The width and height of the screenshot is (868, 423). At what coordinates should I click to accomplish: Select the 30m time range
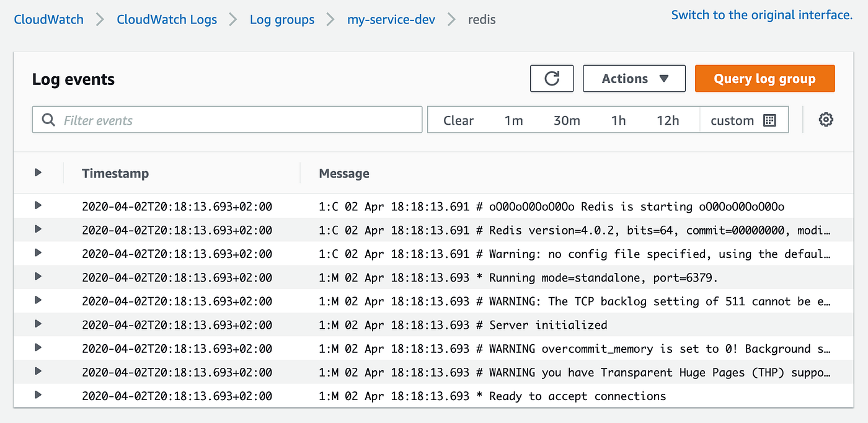point(567,120)
